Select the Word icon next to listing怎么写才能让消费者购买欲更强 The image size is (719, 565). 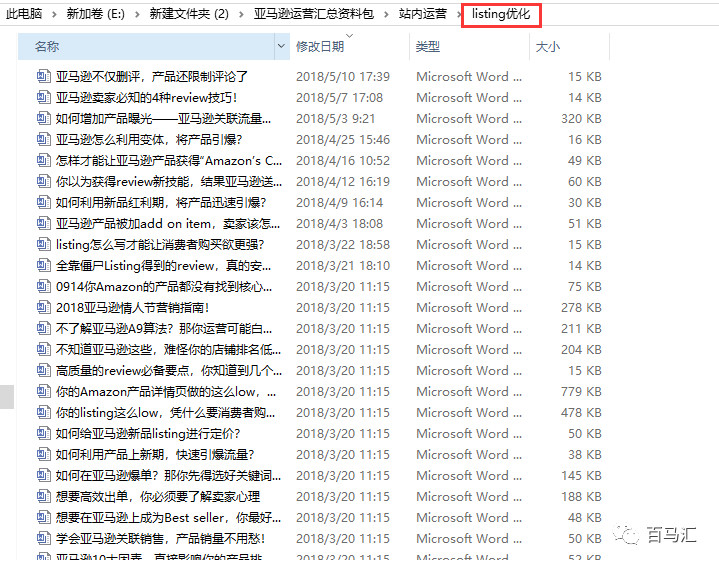pos(43,244)
